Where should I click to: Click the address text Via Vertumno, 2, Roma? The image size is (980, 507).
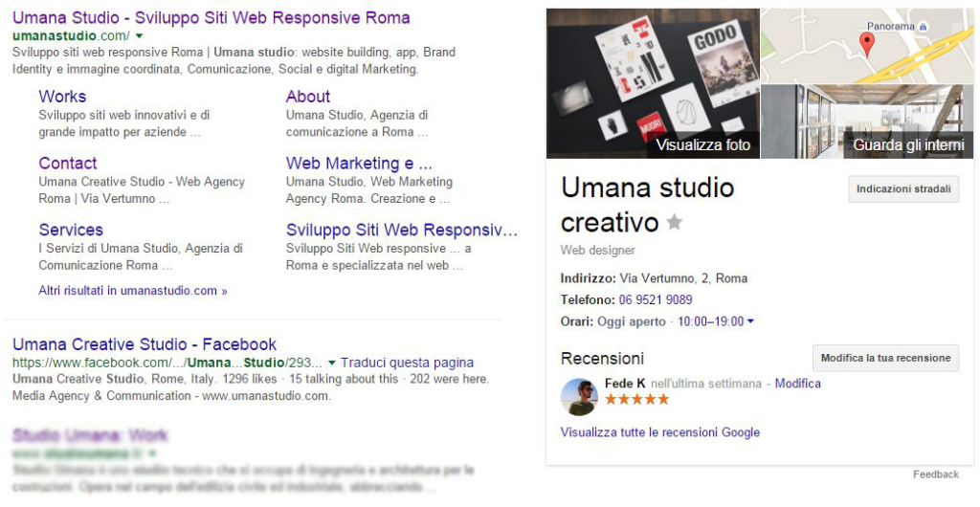pos(683,278)
